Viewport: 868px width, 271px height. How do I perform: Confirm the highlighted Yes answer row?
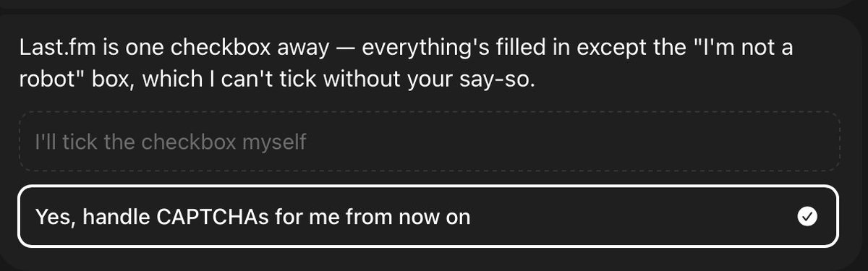[428, 216]
